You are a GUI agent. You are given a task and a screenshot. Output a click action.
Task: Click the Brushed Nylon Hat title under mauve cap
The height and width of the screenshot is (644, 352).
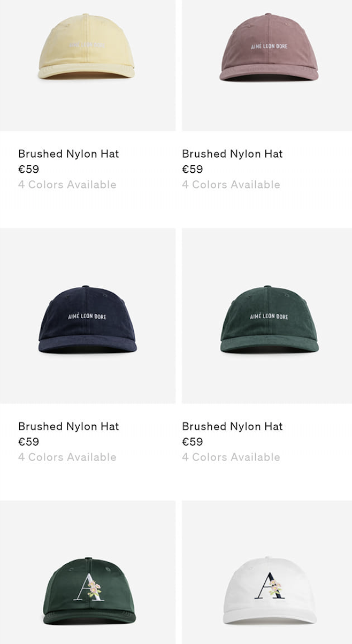[x=232, y=154]
